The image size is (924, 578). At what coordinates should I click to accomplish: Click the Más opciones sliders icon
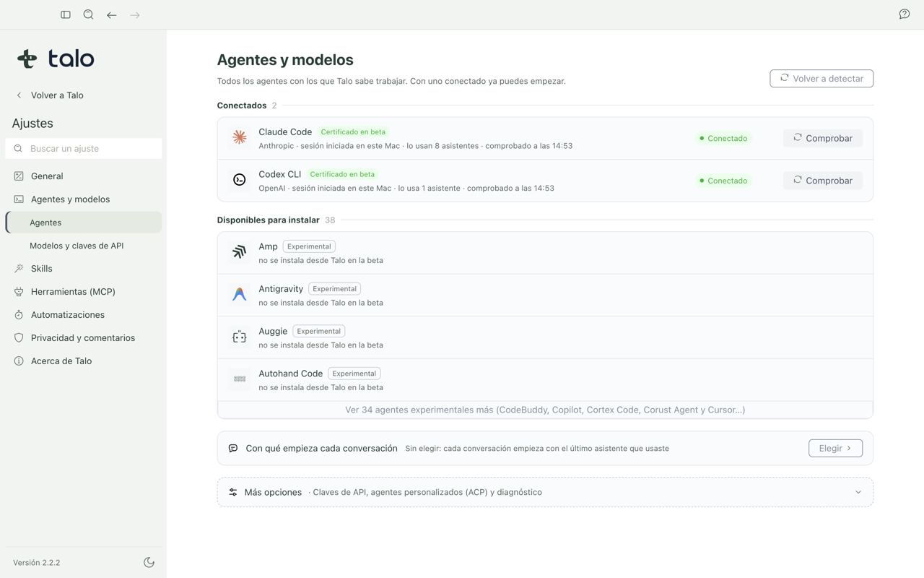click(233, 492)
